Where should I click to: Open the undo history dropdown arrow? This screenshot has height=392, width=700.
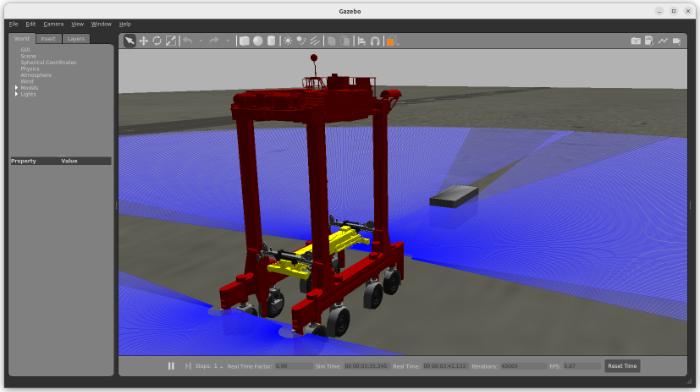tap(201, 42)
